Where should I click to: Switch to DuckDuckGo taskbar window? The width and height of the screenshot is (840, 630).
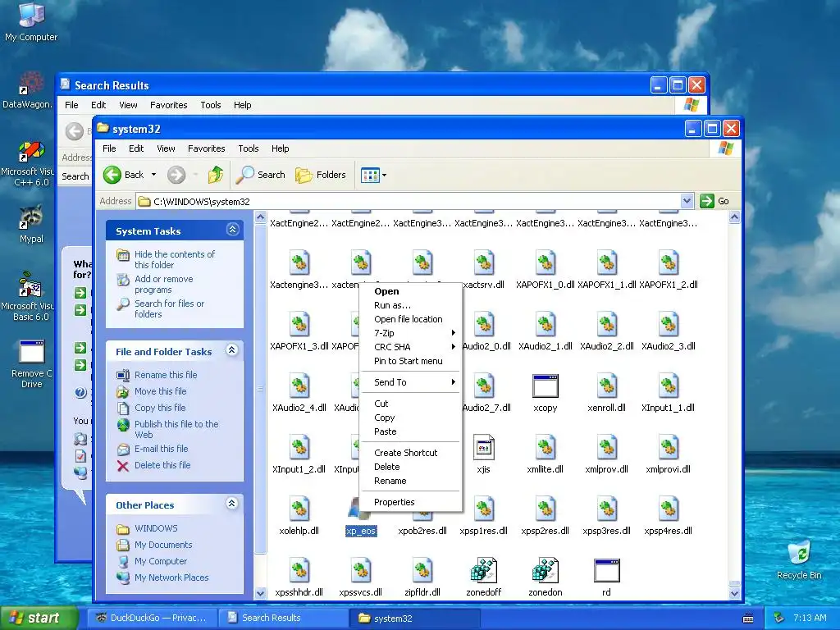[153, 618]
